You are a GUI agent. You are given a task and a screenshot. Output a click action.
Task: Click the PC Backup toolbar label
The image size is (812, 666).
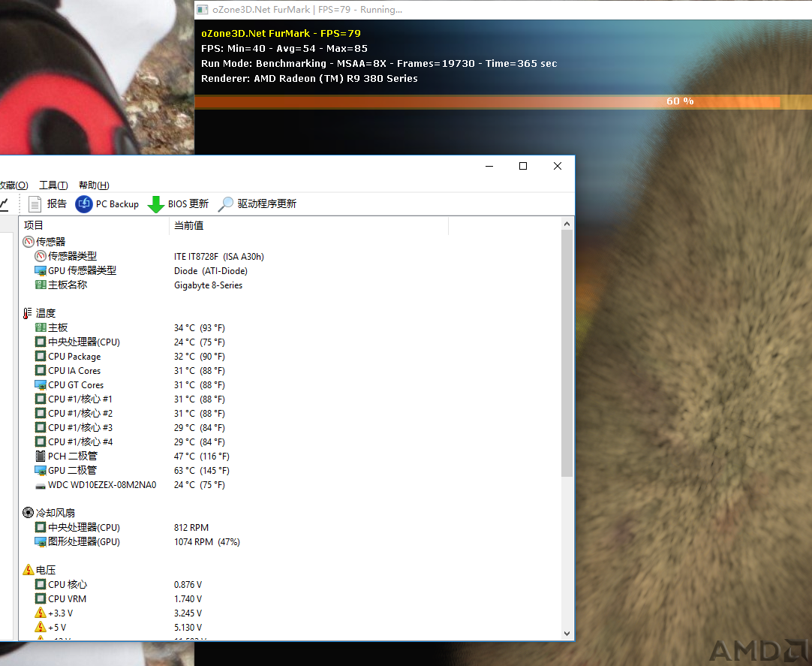[x=118, y=204]
